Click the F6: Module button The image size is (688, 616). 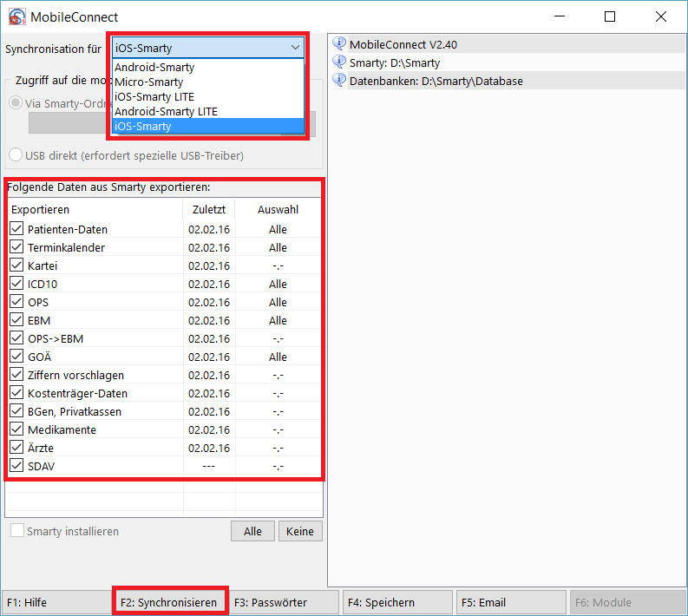coord(627,602)
